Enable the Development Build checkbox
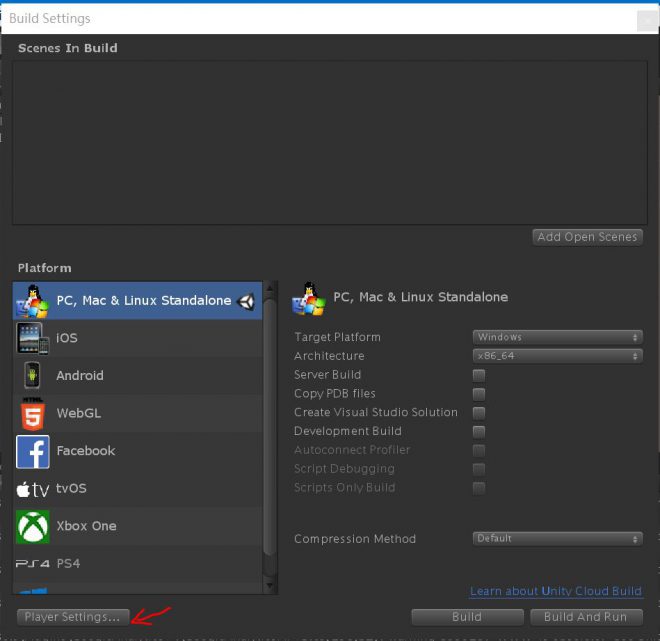660x641 pixels. tap(479, 432)
